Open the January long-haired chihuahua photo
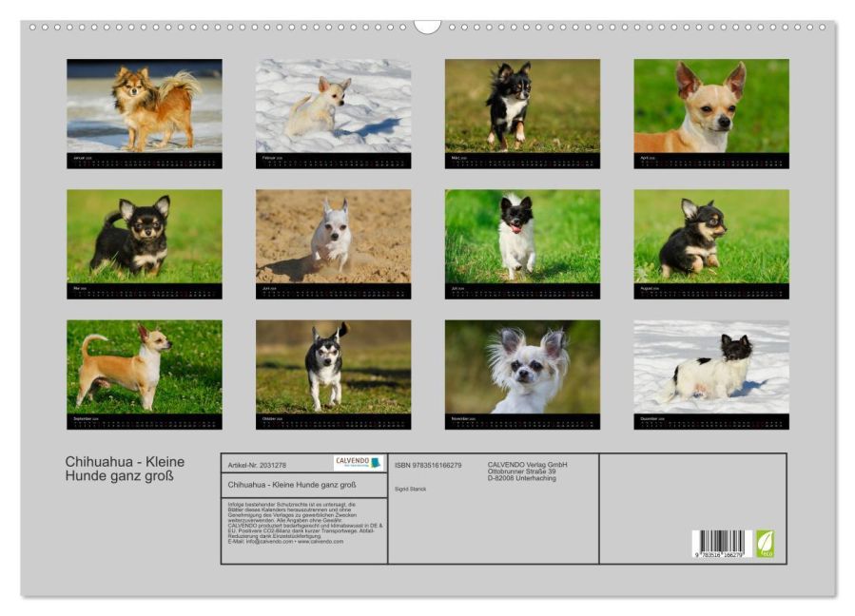855x616 pixels. click(145, 106)
